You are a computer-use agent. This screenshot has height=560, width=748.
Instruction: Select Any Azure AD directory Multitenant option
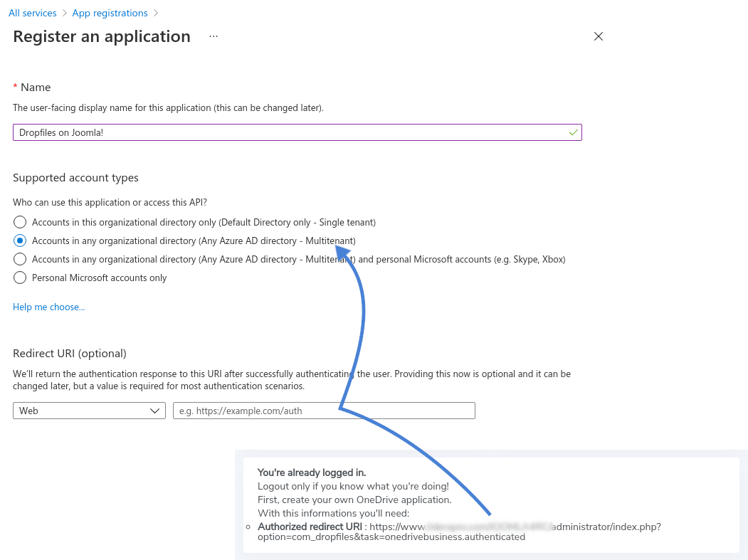click(20, 241)
